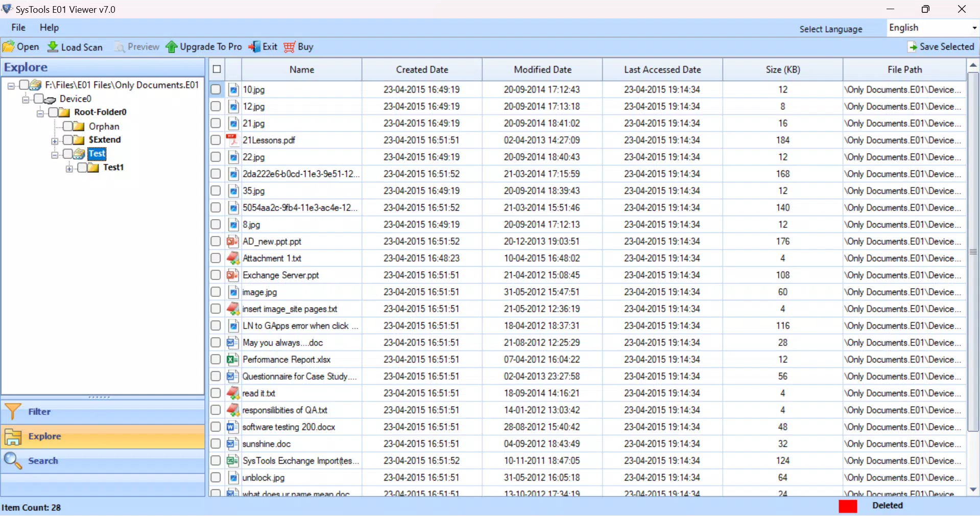Toggle the select-all checkbox in table header

pos(217,69)
